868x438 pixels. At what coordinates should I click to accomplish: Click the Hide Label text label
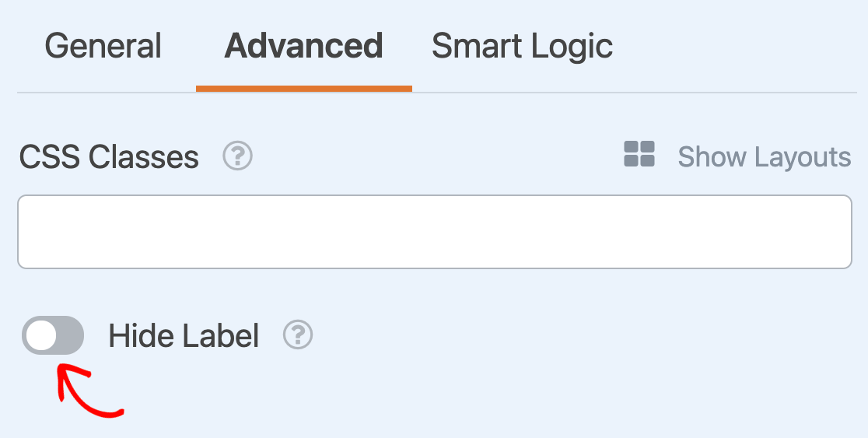point(184,336)
